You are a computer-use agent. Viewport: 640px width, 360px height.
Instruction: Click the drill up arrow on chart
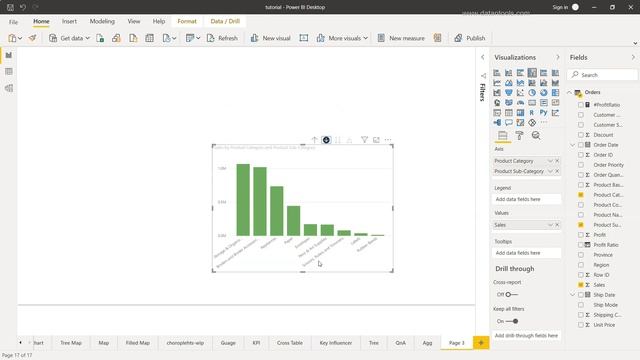(314, 140)
